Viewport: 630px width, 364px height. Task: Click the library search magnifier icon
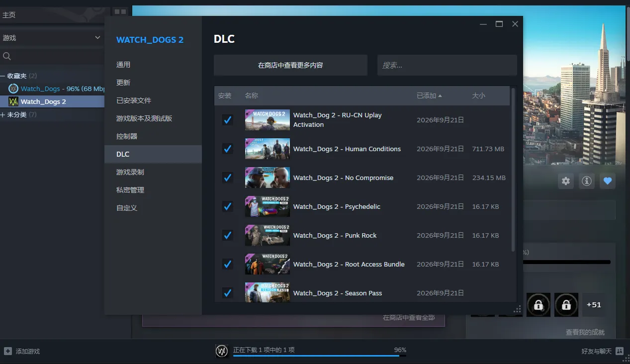click(x=7, y=56)
